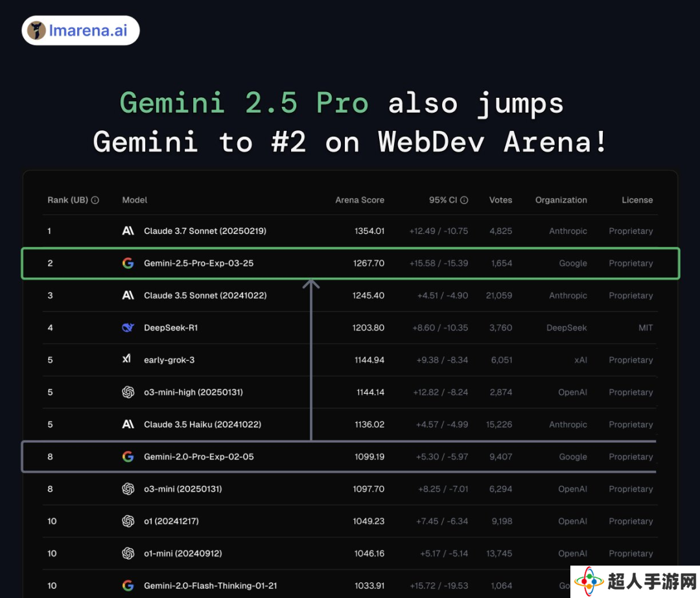Click the Votes column header
This screenshot has height=598, width=700.
pyautogui.click(x=500, y=200)
